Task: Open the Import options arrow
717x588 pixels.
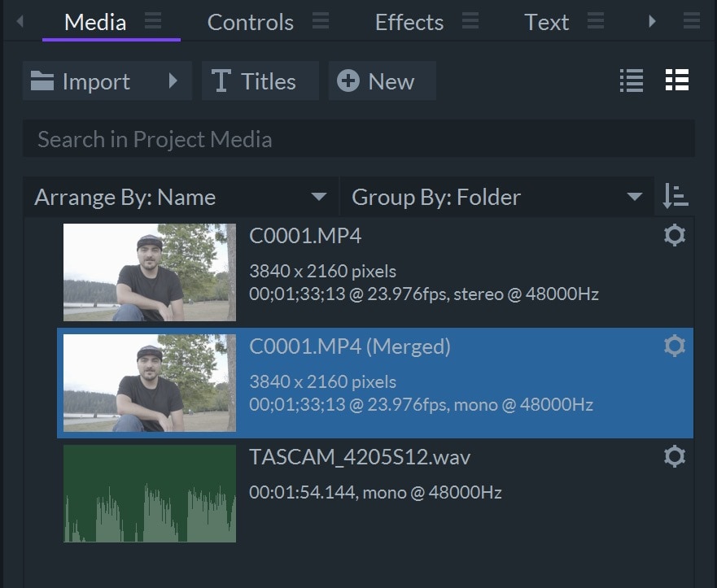Action: pos(173,81)
